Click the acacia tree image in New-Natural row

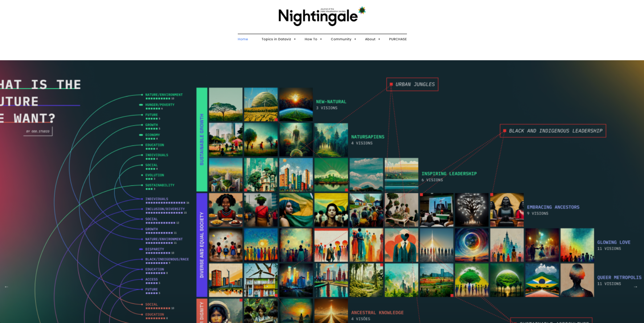point(225,105)
